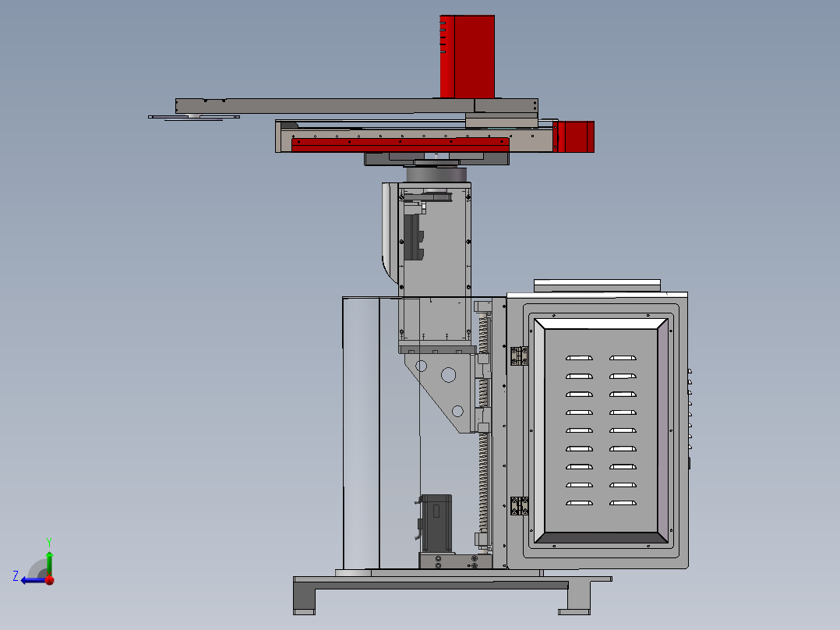This screenshot has width=840, height=630.
Task: Select the upper hinge of the cabinet door
Action: tap(519, 356)
